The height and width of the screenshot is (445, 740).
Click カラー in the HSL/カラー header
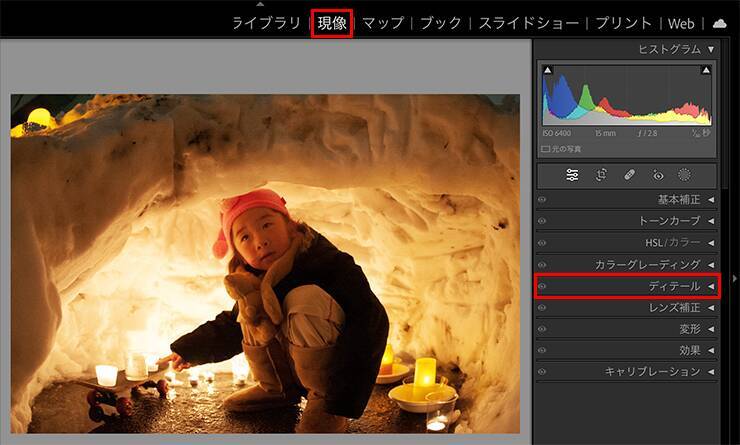pyautogui.click(x=688, y=243)
